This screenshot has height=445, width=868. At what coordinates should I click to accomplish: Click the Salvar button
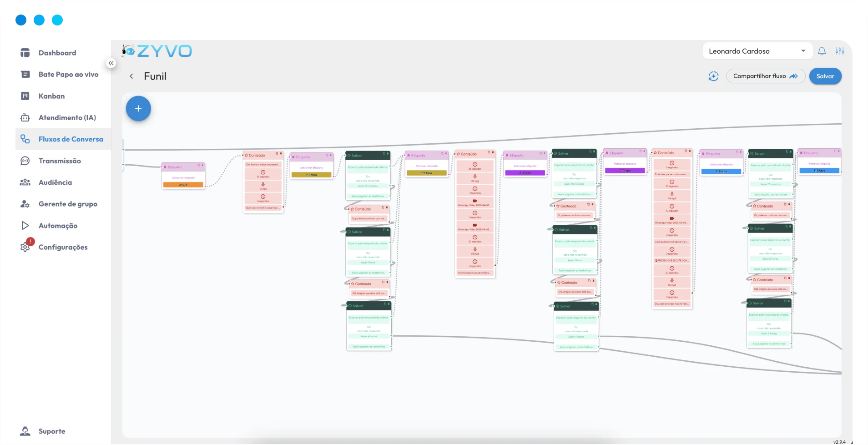(x=825, y=76)
